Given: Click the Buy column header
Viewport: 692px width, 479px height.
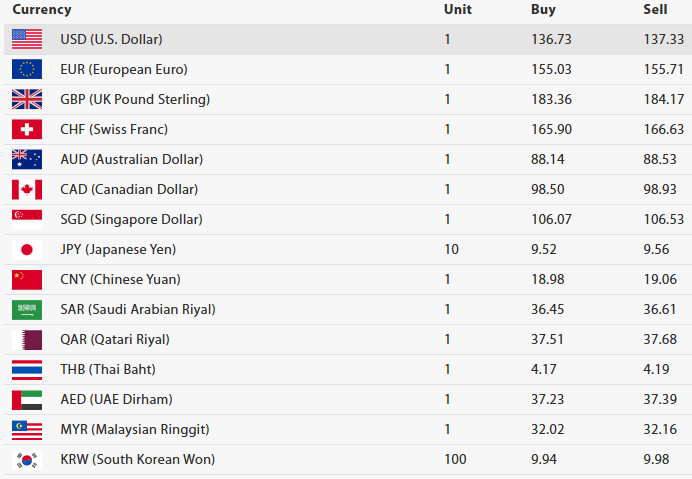Looking at the screenshot, I should point(543,9).
